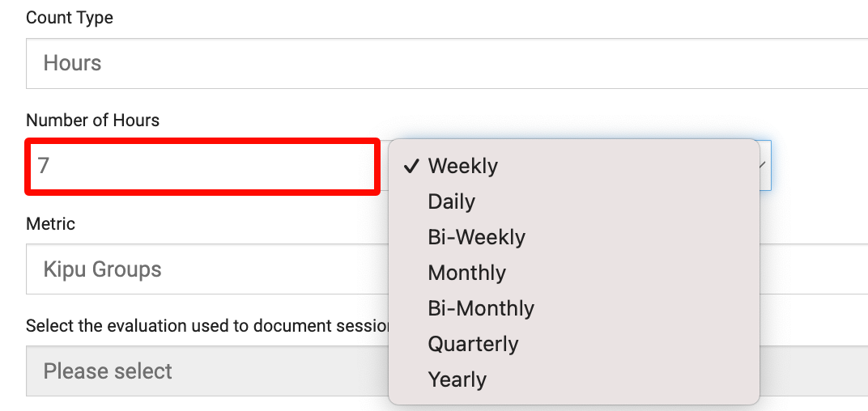Open the Count Type dropdown showing Hours

point(445,63)
